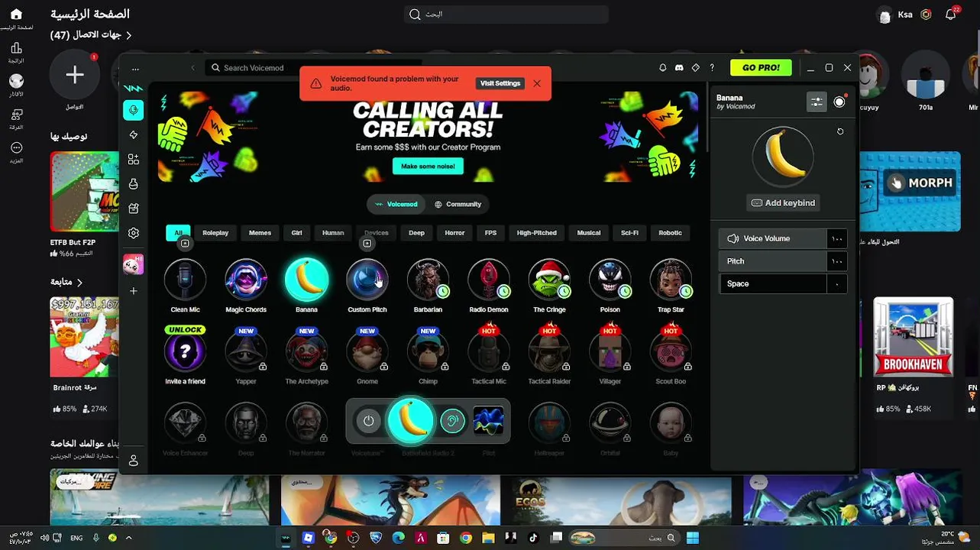Viewport: 980px width, 550px height.
Task: Click the Add keybind button
Action: (783, 203)
